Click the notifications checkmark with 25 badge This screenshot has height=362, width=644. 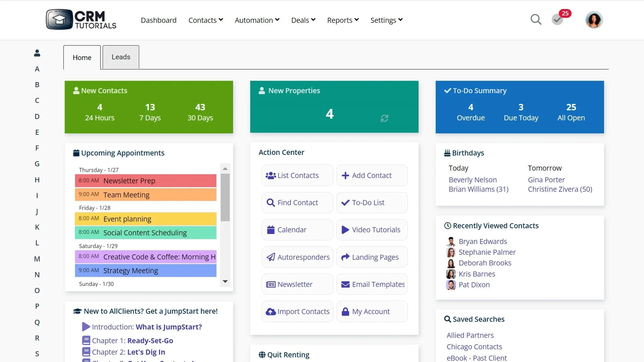(557, 20)
